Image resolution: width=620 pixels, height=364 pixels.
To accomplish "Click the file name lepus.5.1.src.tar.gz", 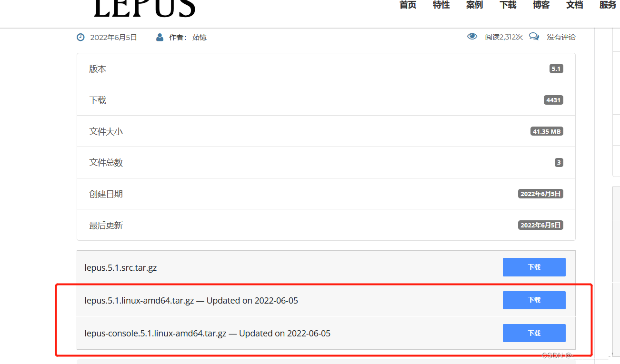I will tap(120, 267).
